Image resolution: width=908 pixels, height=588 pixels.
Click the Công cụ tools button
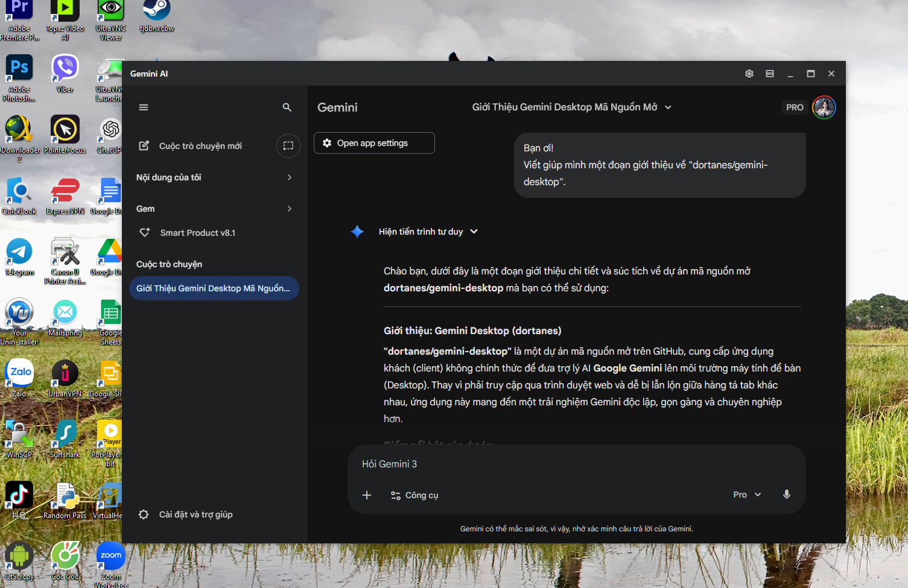(x=414, y=495)
